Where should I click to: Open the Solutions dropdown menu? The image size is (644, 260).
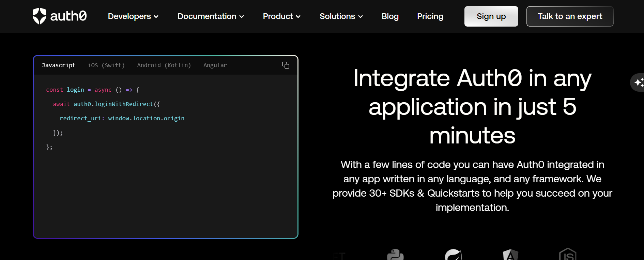point(341,16)
